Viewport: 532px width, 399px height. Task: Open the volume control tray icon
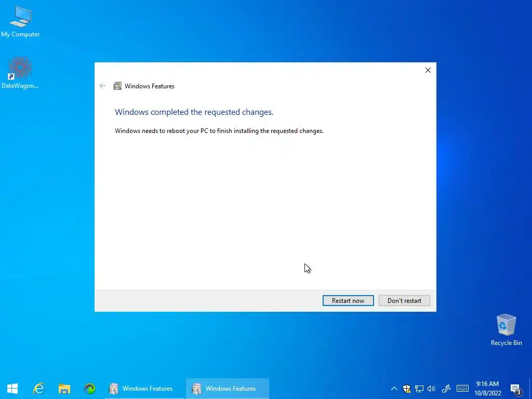point(432,389)
